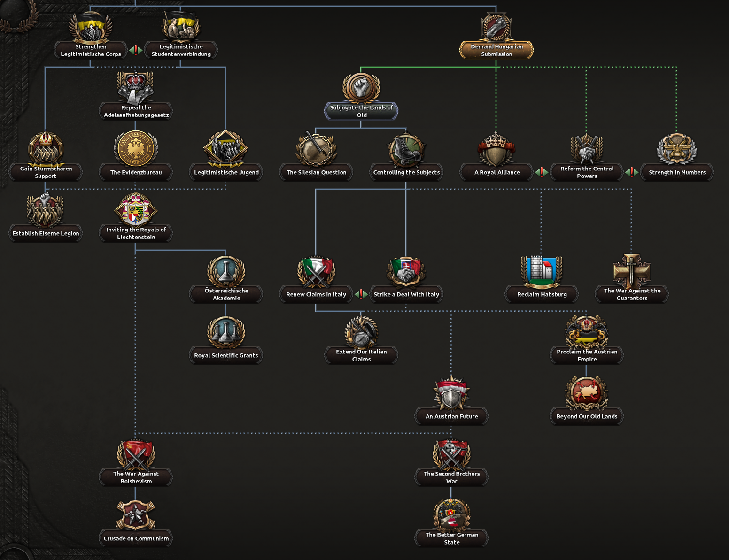
Task: Click the Crusade on Communism label
Action: tap(136, 538)
